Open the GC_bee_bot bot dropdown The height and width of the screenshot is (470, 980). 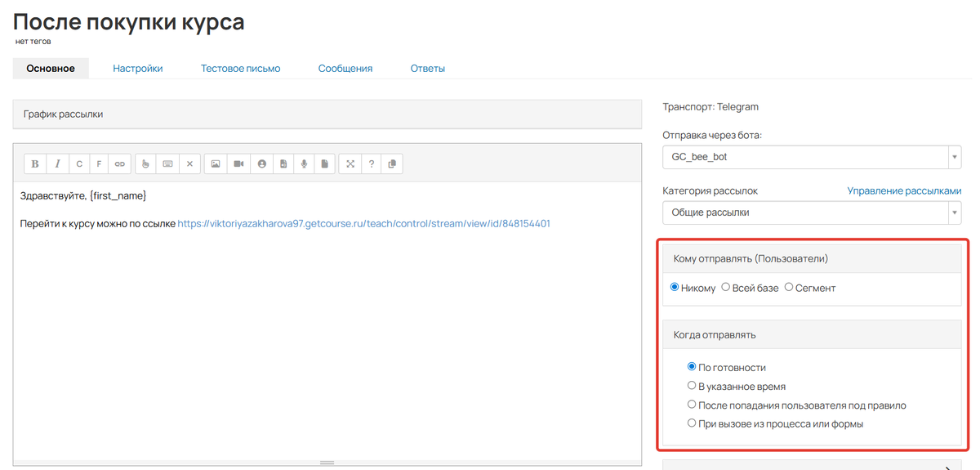[x=812, y=157]
